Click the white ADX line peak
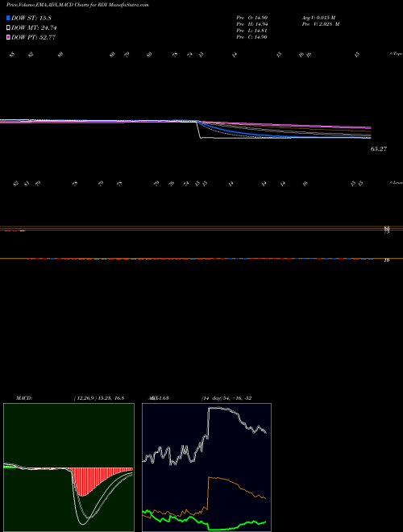Viewport: 403px width, 532px height. pos(217,408)
